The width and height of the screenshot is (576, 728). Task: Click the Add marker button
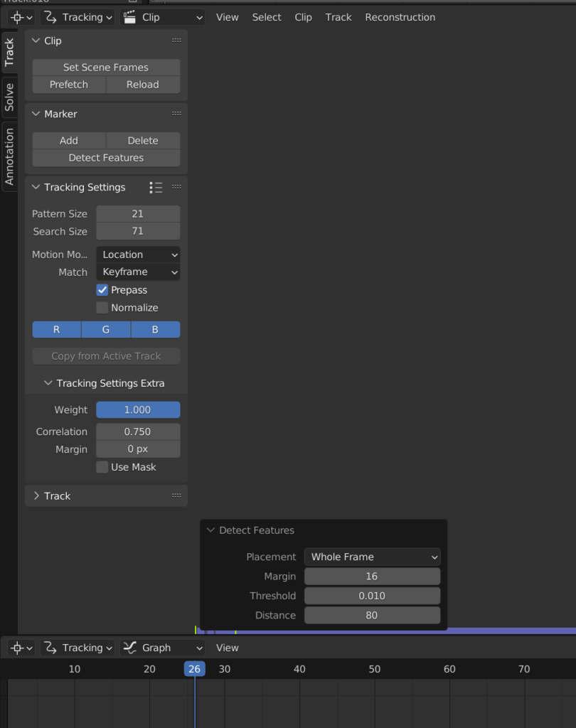point(69,140)
